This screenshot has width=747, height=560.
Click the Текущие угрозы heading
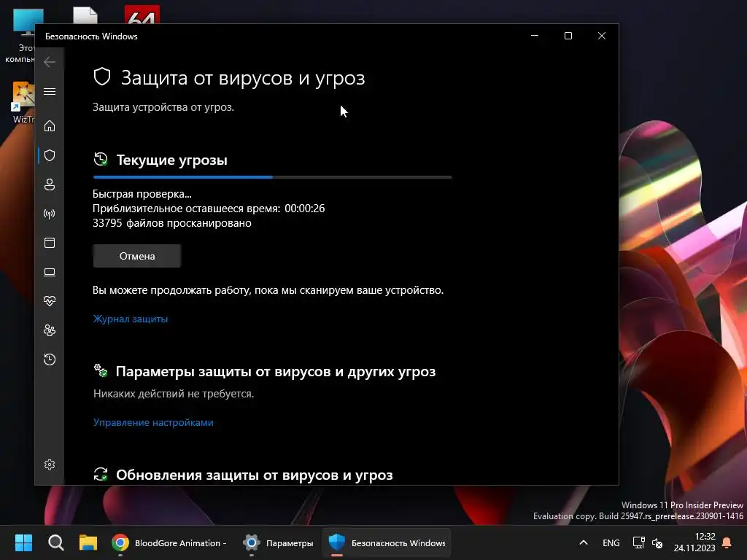tap(171, 160)
